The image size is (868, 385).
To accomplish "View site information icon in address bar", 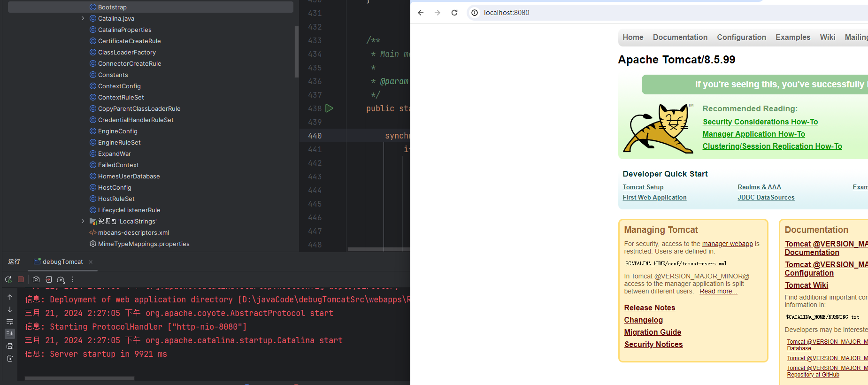I will click(x=475, y=13).
